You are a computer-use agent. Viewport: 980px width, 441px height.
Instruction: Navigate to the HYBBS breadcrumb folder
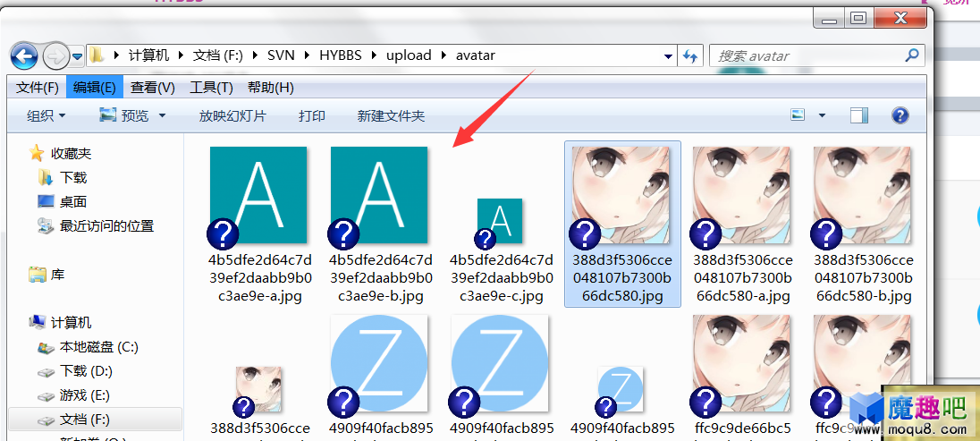341,55
